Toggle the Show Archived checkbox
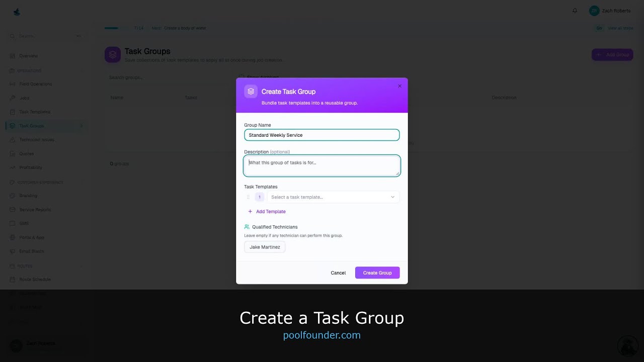Screen dimensions: 644x362 (x=241, y=77)
